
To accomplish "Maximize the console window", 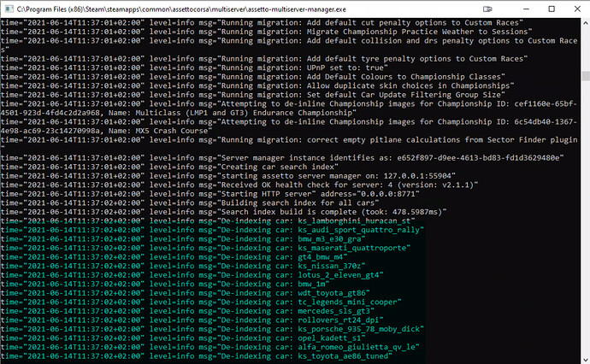I will 552,9.
